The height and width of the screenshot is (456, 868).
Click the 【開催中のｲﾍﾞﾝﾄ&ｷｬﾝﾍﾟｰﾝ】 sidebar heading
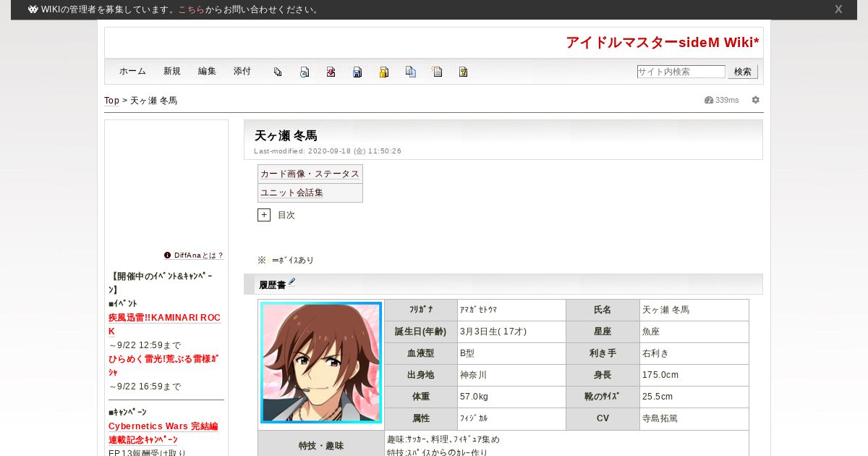click(x=161, y=283)
